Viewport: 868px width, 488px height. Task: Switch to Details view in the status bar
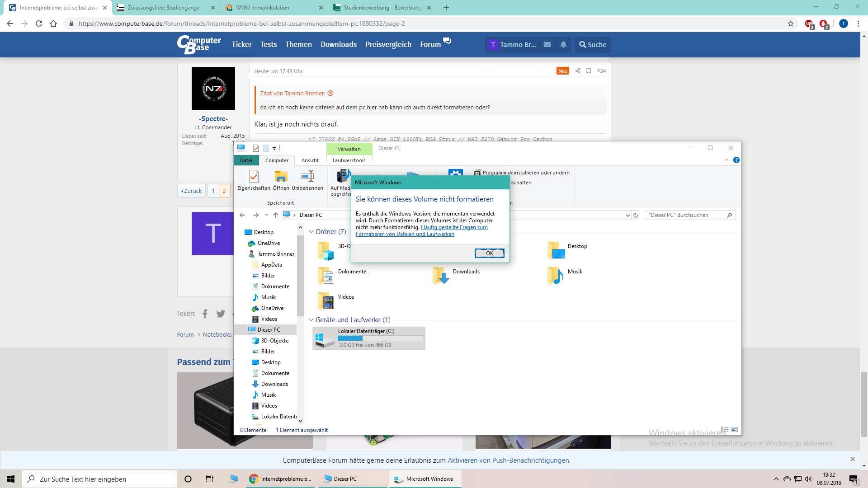pos(725,429)
